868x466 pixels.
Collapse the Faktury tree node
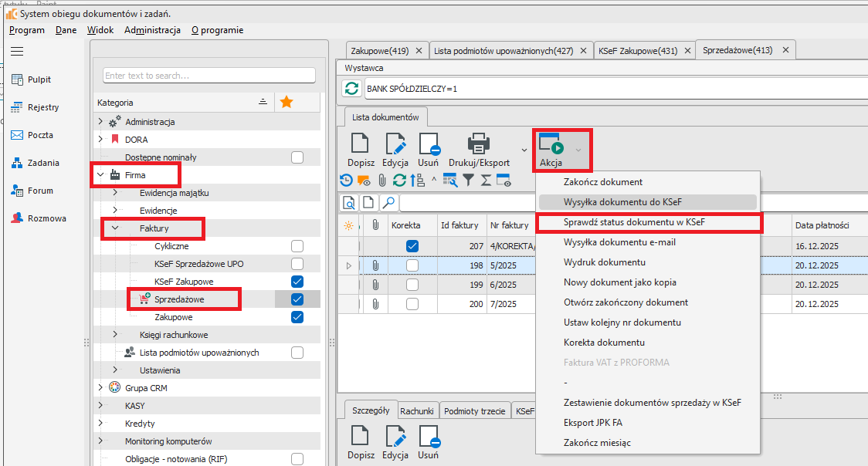click(115, 228)
